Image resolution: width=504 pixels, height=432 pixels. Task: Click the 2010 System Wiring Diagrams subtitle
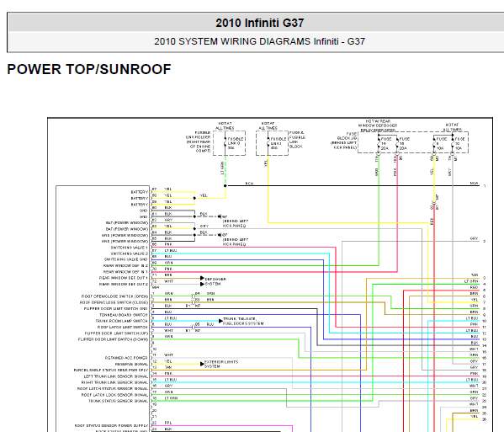tap(259, 41)
